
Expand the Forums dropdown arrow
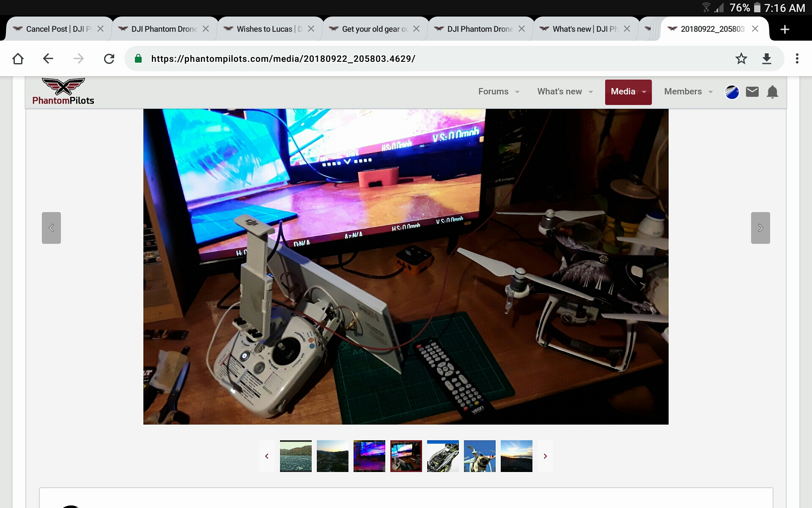pos(517,92)
